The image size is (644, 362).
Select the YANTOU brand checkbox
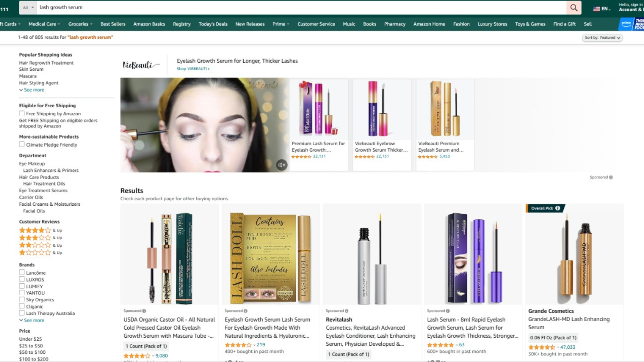coord(22,292)
